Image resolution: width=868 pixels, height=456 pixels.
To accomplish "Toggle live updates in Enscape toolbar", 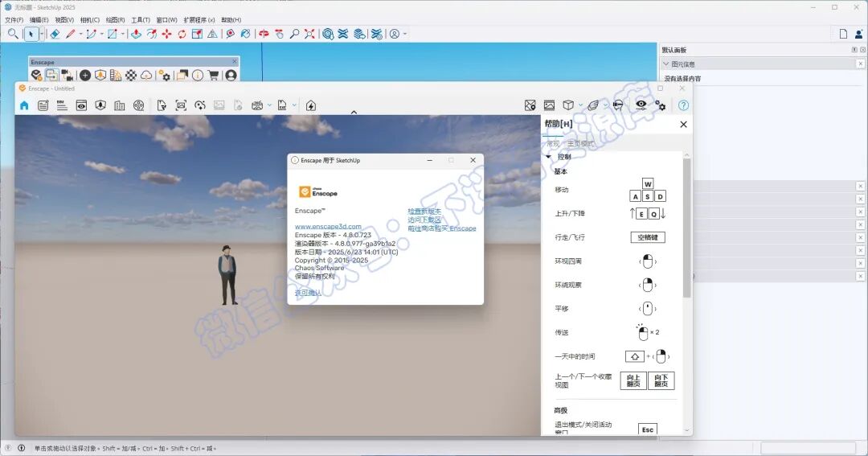I will coord(52,75).
